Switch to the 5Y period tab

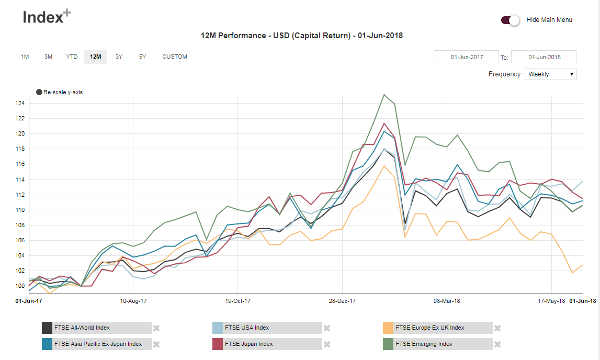point(142,57)
